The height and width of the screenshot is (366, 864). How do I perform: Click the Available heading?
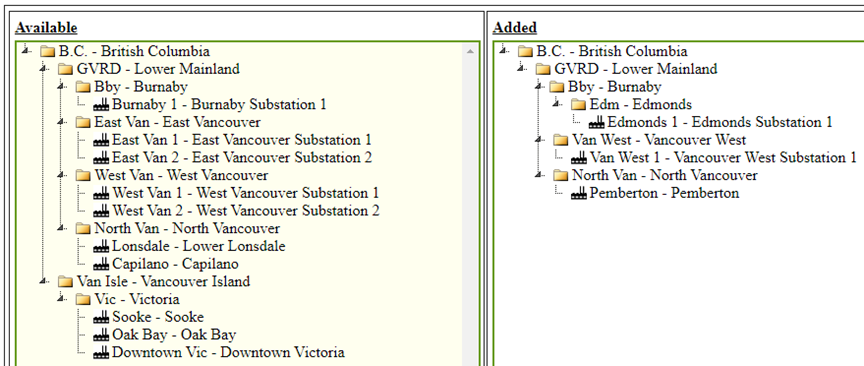tap(46, 28)
